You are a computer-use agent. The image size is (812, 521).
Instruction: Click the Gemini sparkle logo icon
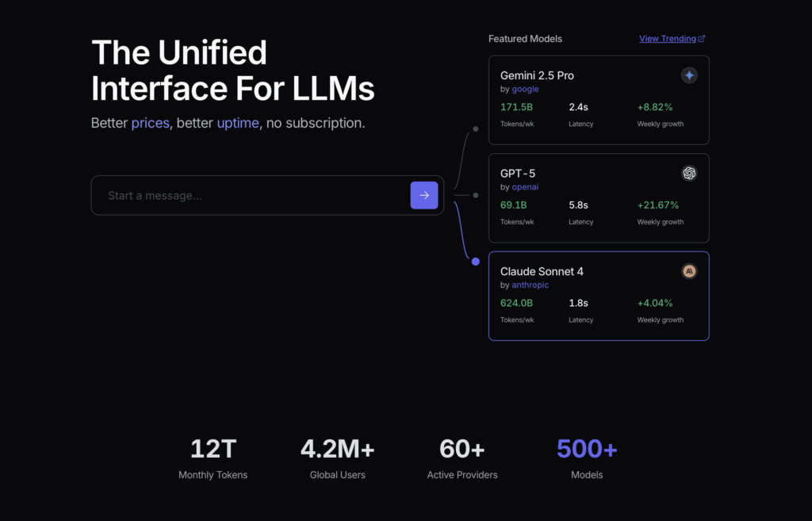point(689,75)
